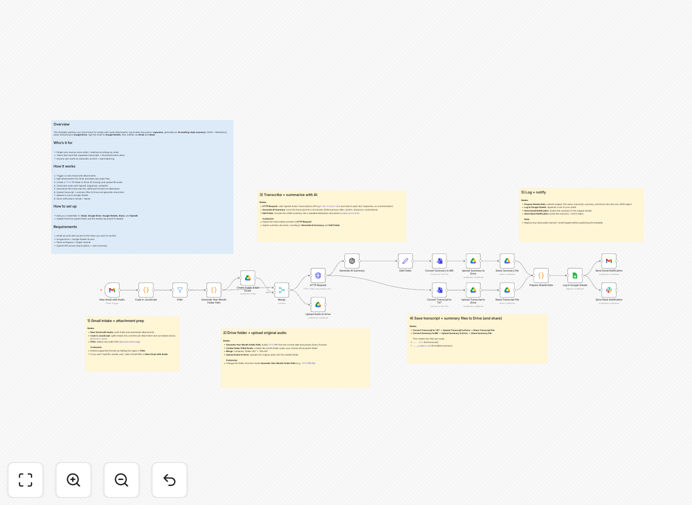Viewport: 692px width, 505px height.
Task: Click the 'How it works' heading
Action: pyautogui.click(x=64, y=166)
